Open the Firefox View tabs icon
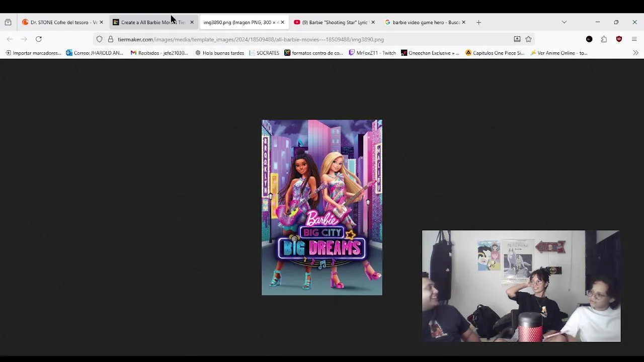This screenshot has height=362, width=644. [x=8, y=22]
